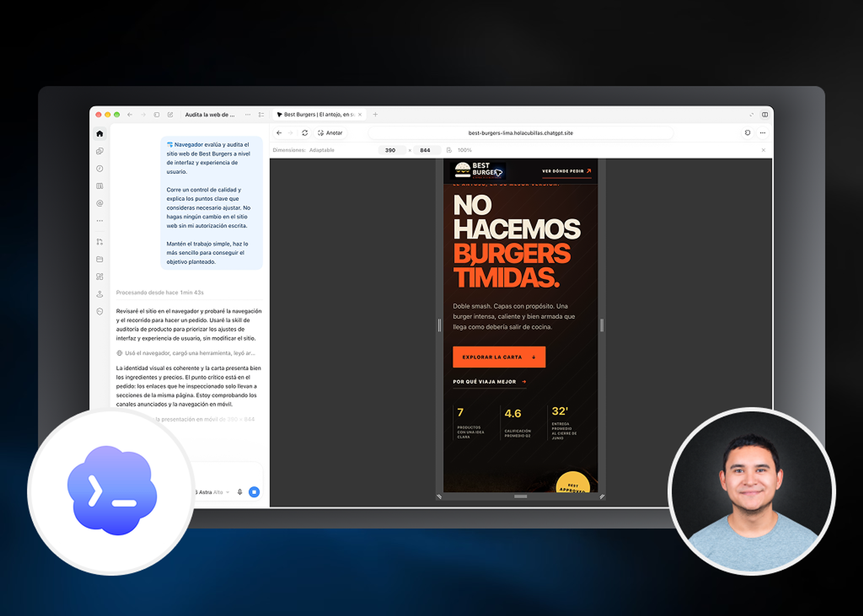Image resolution: width=863 pixels, height=616 pixels.
Task: Close the Best Burgers tab
Action: (x=360, y=115)
